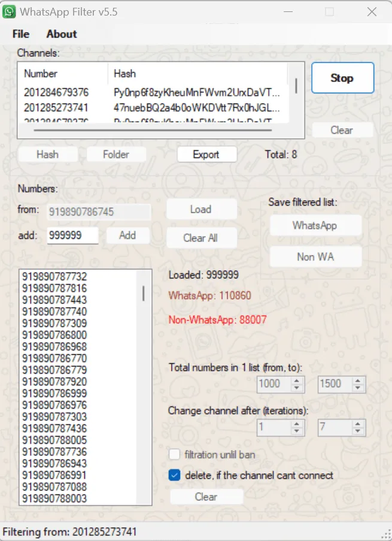
Task: Open the About menu
Action: click(x=62, y=34)
